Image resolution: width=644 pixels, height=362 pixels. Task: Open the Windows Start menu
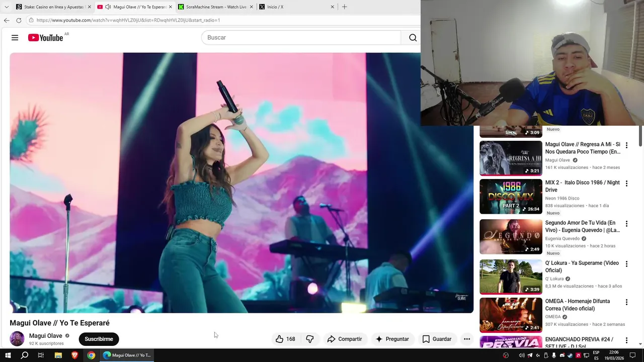(x=8, y=355)
